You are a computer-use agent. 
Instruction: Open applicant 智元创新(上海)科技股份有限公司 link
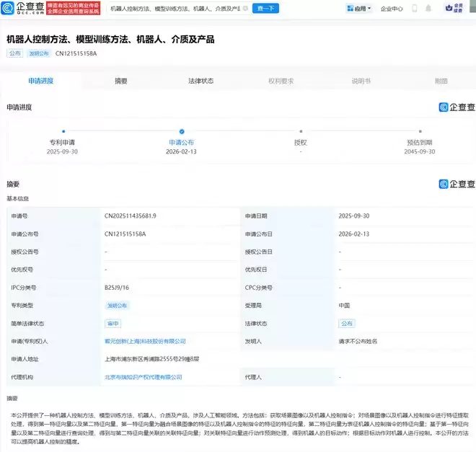pyautogui.click(x=145, y=341)
